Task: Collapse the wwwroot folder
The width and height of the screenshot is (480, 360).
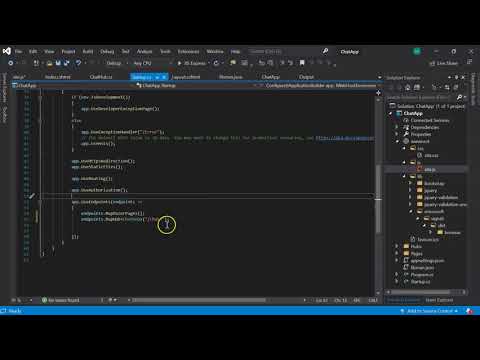Action: point(397,141)
